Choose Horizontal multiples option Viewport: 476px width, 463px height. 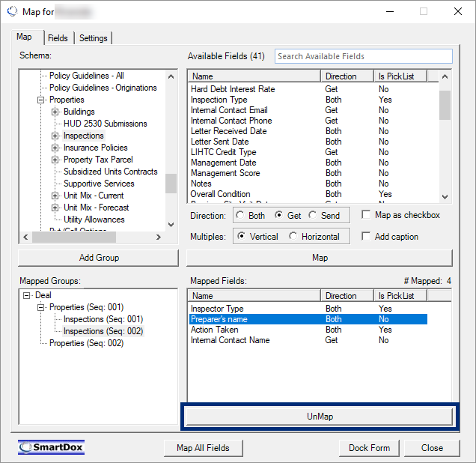coord(293,236)
